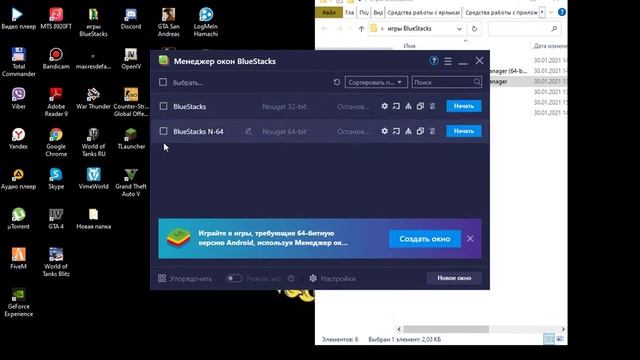Open settings gear for BlueStacks N-64
The image size is (640, 360).
point(384,131)
